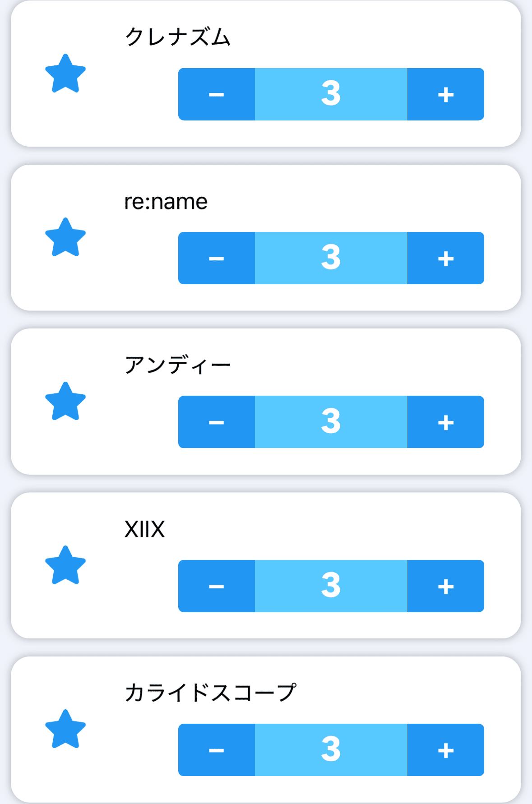Increase the XIIX count
The width and height of the screenshot is (532, 804).
click(x=445, y=586)
